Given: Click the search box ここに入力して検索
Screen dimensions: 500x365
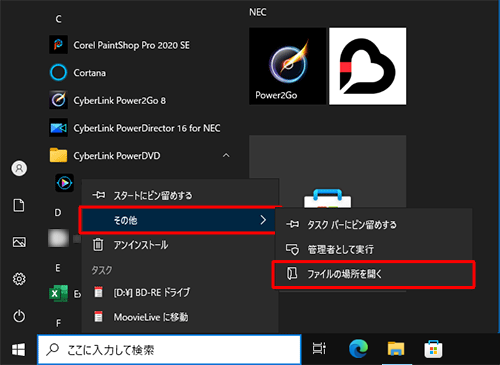Looking at the screenshot, I should 169,350.
